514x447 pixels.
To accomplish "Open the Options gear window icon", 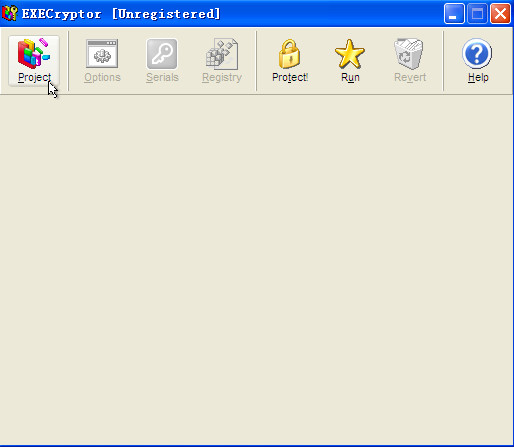I will tap(102, 54).
